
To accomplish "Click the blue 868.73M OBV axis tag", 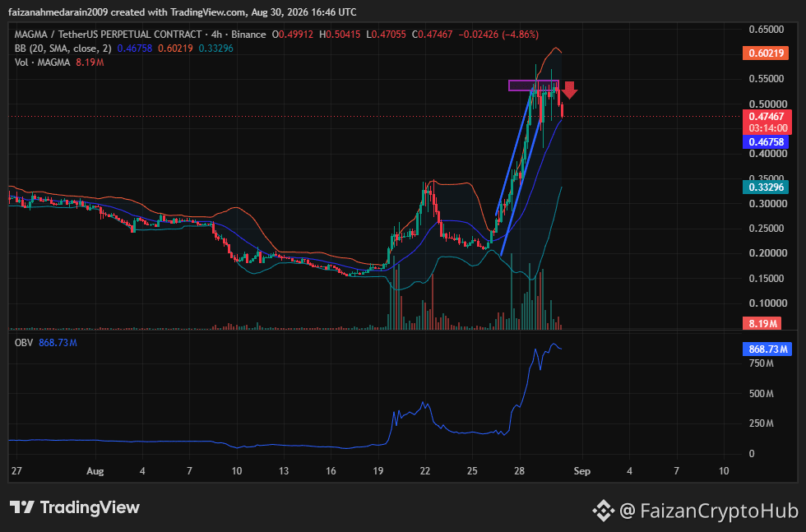I will [767, 349].
